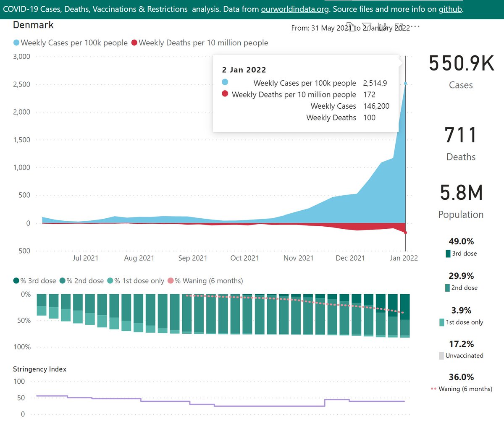Click the blue 2 Jan 2022 cases data point

click(x=405, y=83)
